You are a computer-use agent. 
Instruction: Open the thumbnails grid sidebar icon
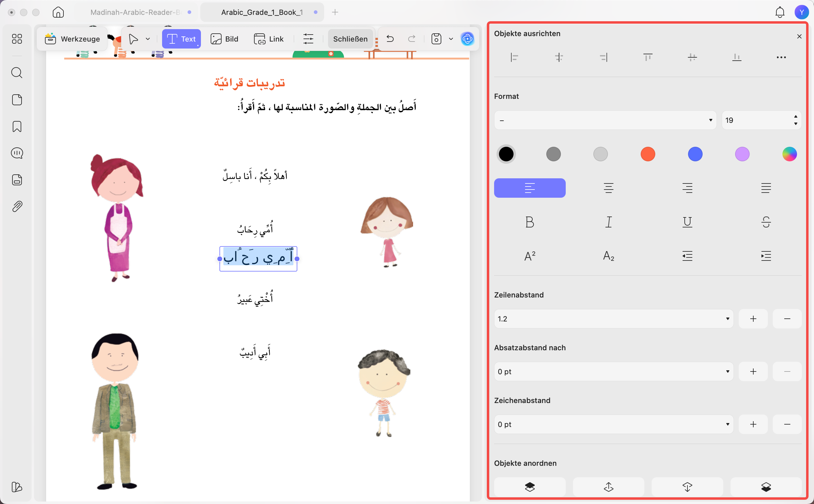[x=17, y=39]
